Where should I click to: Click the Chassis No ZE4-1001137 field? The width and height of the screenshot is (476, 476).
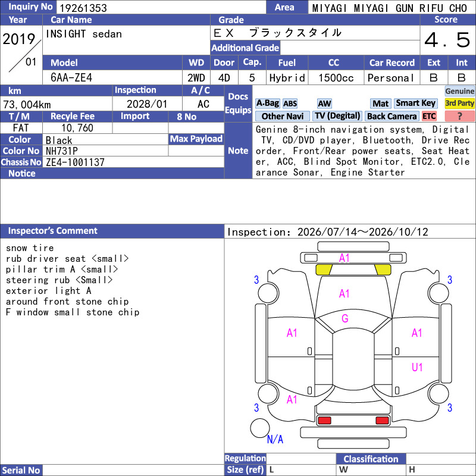(x=133, y=162)
